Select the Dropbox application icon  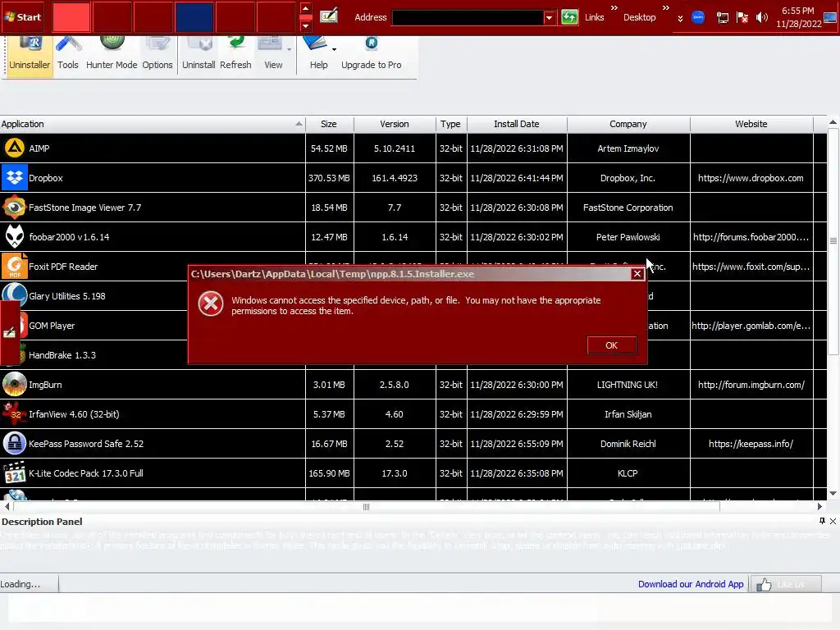point(15,178)
